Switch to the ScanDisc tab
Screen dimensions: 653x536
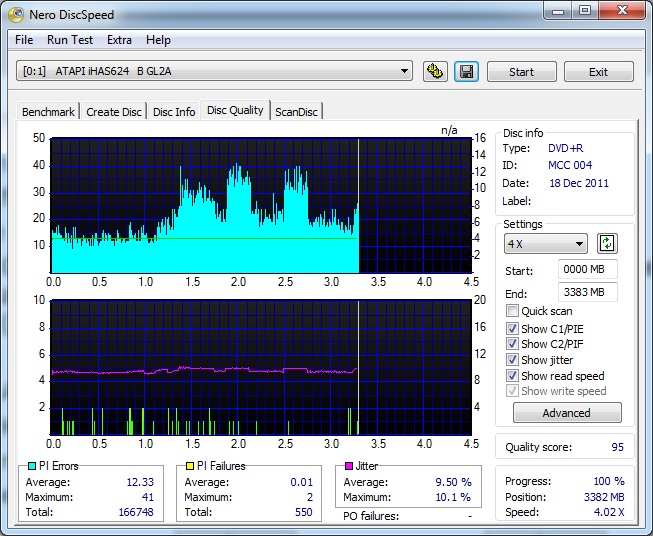[296, 112]
